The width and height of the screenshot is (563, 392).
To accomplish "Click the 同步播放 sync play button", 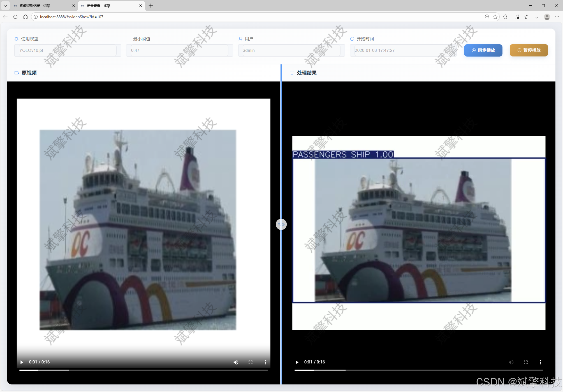I will tap(483, 50).
